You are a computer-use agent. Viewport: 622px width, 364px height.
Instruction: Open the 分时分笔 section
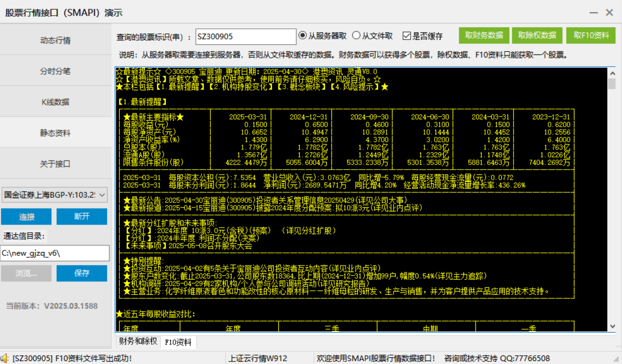pyautogui.click(x=56, y=71)
